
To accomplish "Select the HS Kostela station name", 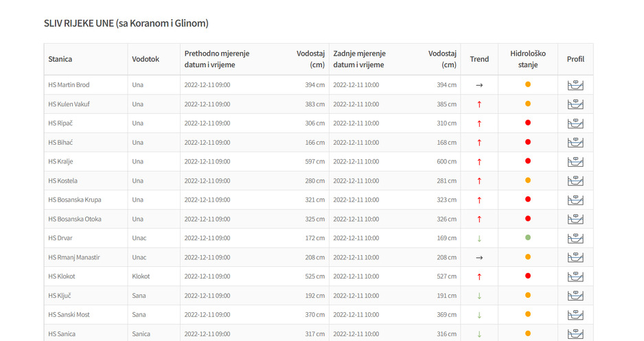I will (x=63, y=180).
